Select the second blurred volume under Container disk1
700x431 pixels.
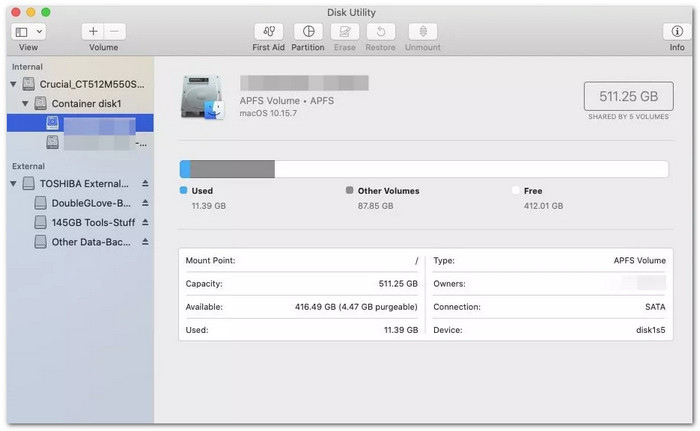point(80,142)
